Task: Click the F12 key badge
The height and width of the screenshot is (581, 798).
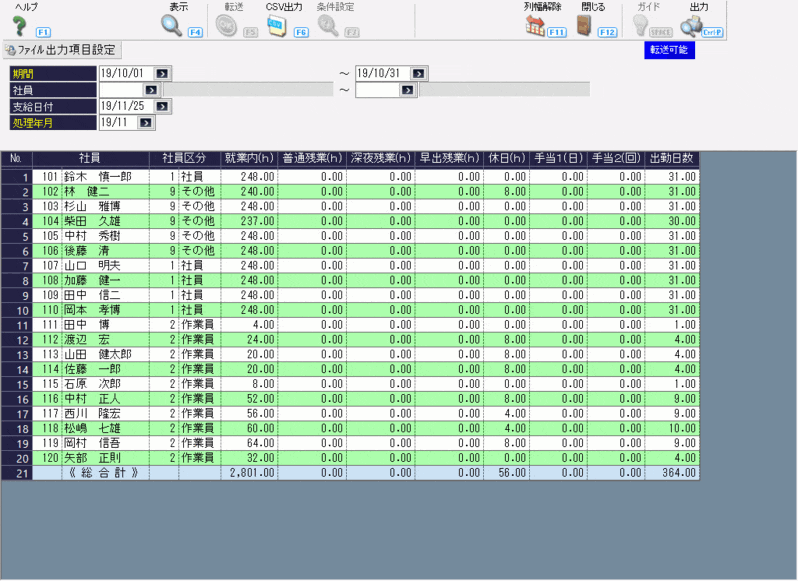Action: click(608, 33)
